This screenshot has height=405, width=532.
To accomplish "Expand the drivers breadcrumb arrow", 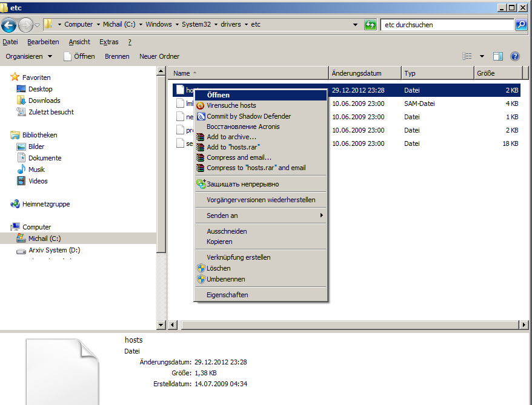I will tap(246, 25).
